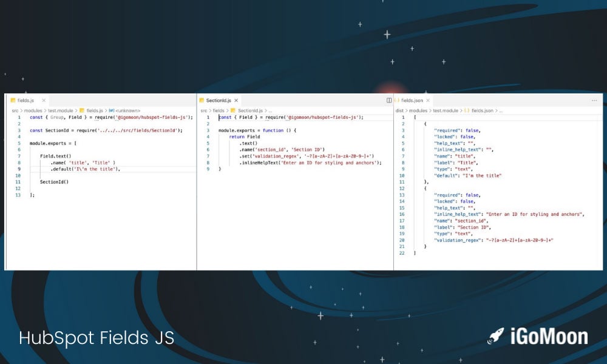Click the fields.js tab file icon

coord(13,101)
